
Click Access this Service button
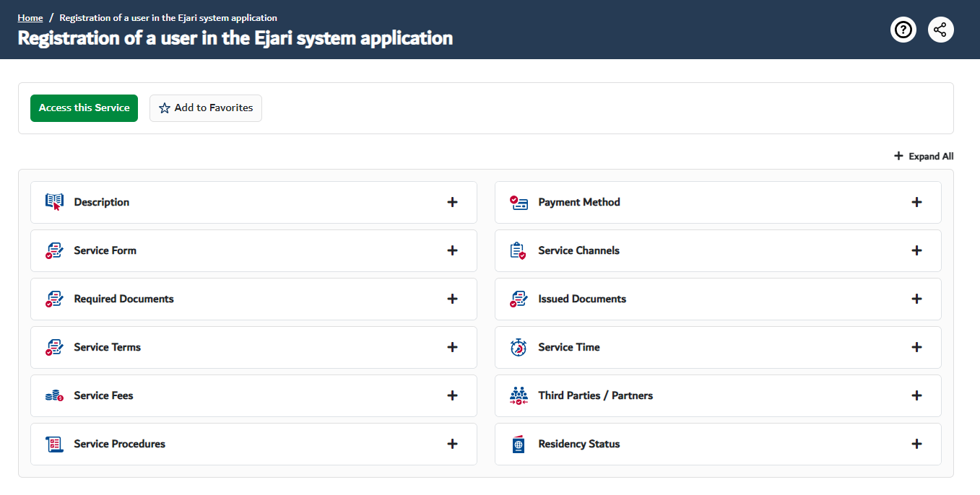84,108
